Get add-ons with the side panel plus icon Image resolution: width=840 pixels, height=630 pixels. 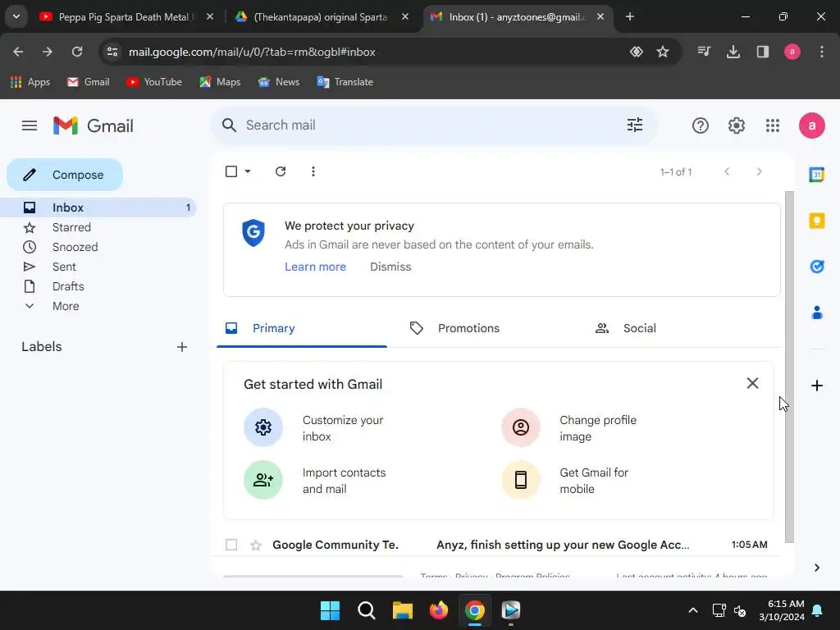tap(816, 386)
